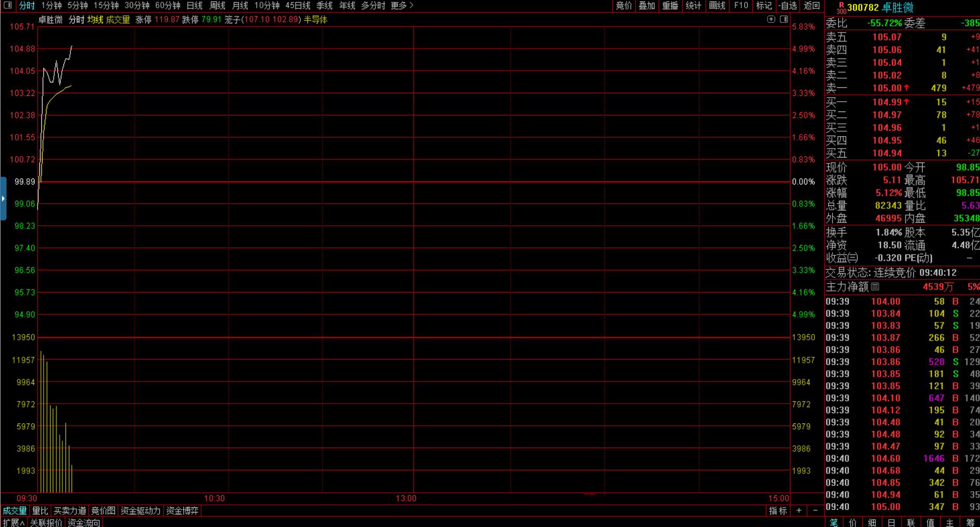Open the 更多 periods dropdown

(x=402, y=6)
